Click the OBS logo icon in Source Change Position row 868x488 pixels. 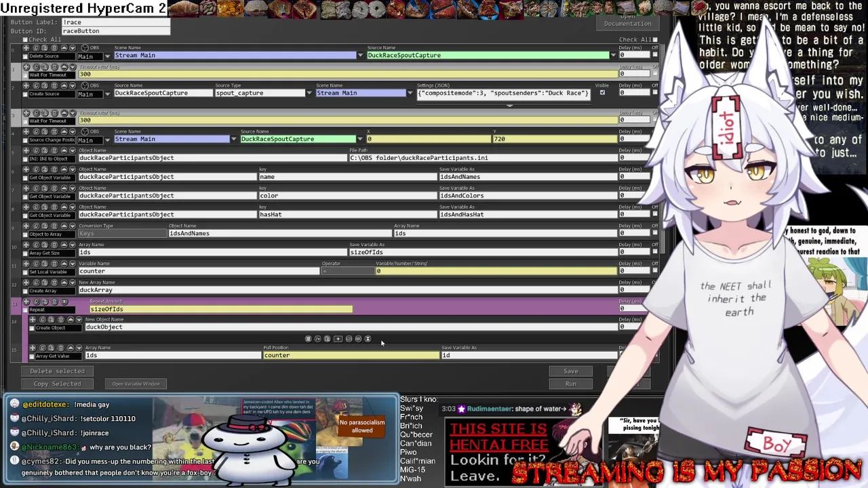coord(85,131)
